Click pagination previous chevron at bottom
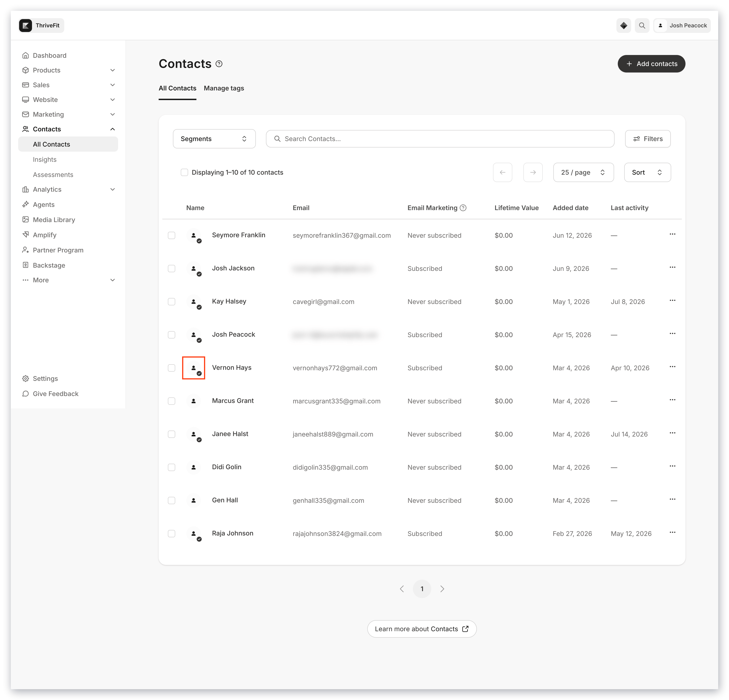 402,589
